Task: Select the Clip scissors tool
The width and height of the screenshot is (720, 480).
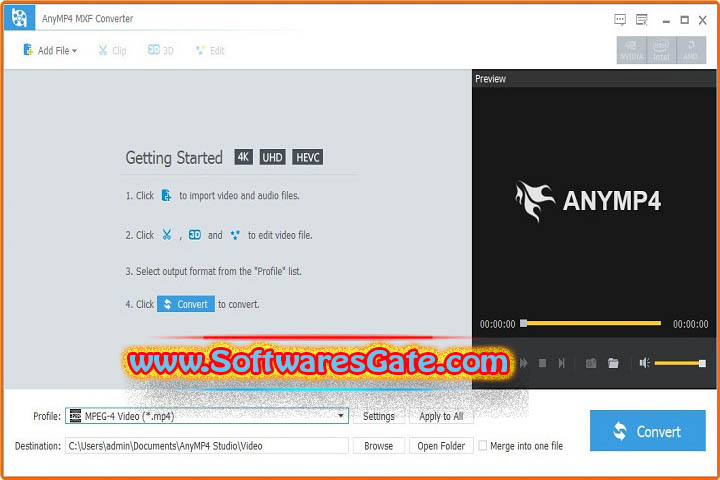Action: coord(112,50)
